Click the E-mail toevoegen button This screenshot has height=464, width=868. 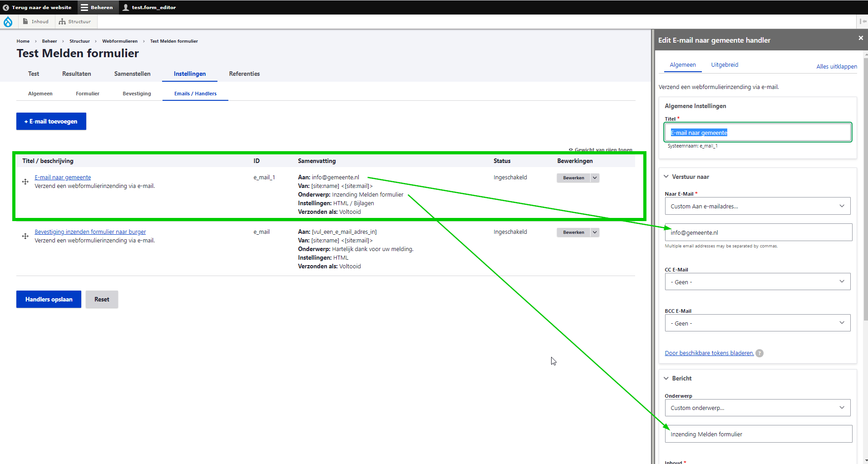[51, 121]
